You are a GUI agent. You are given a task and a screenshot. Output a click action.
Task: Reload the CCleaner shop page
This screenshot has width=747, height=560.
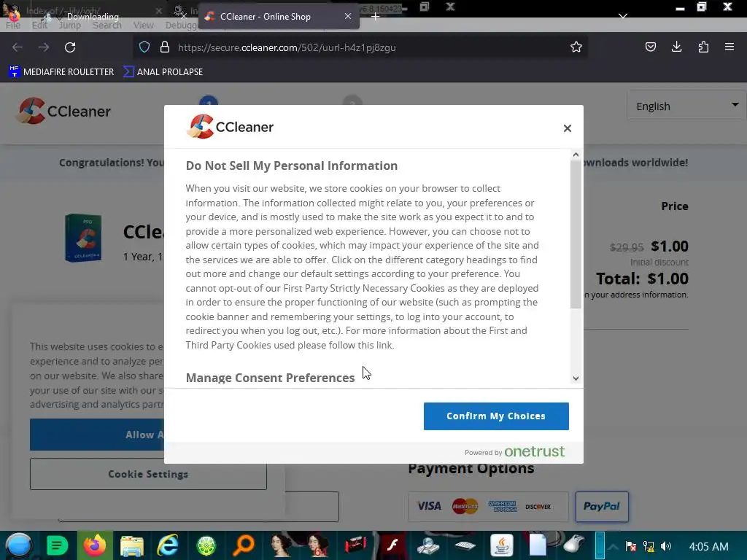click(70, 47)
